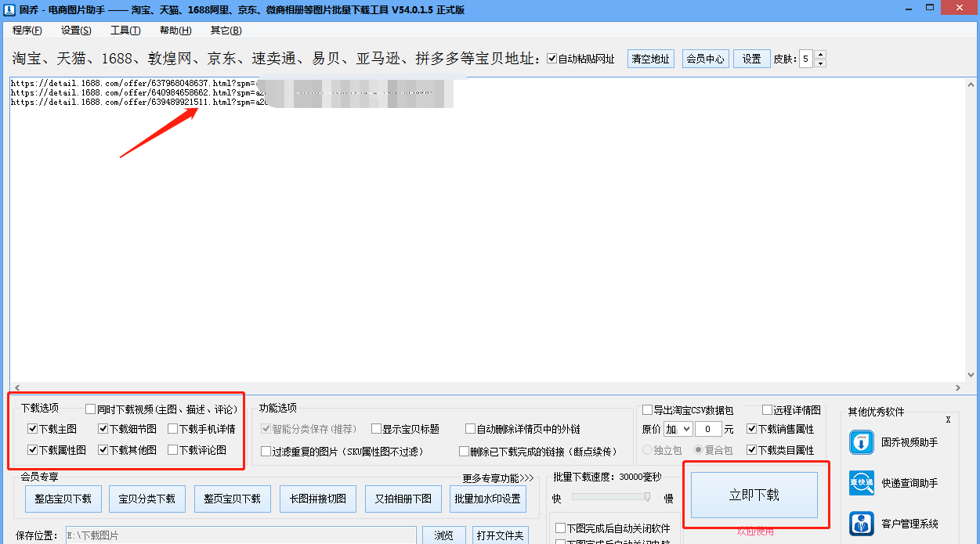Toggle 下载主图 checkbox
This screenshot has width=980, height=544.
[x=32, y=429]
